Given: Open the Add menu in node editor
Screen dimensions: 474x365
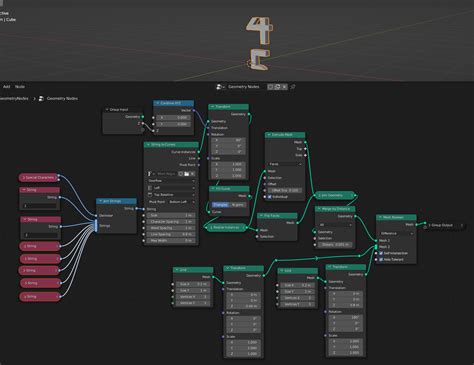Looking at the screenshot, I should point(7,87).
